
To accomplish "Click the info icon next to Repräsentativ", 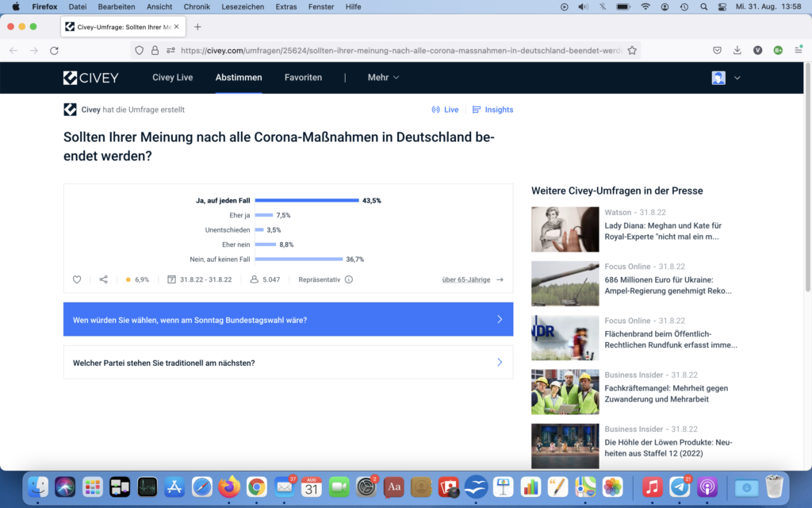I will 349,279.
